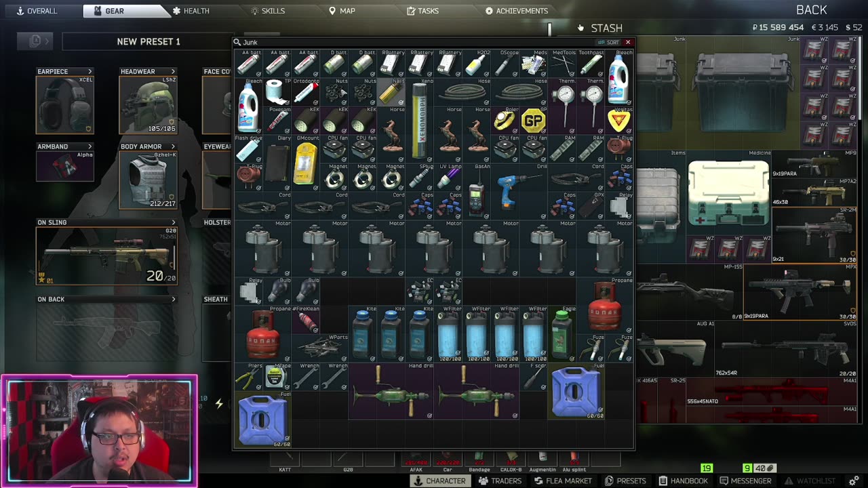This screenshot has height=488, width=868.
Task: Open the PRESETS screen
Action: (625, 481)
